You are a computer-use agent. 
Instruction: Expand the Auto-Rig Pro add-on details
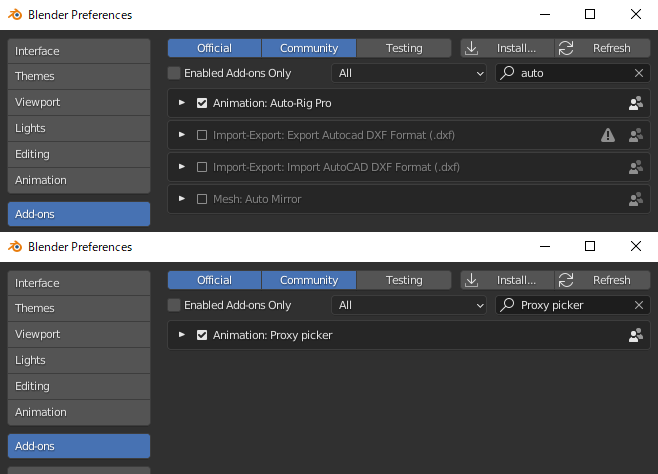[x=182, y=103]
